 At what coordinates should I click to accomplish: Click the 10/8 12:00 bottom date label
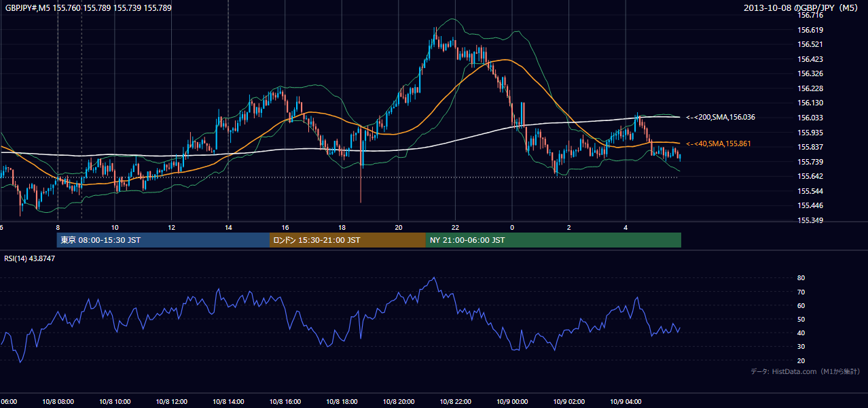coord(172,402)
